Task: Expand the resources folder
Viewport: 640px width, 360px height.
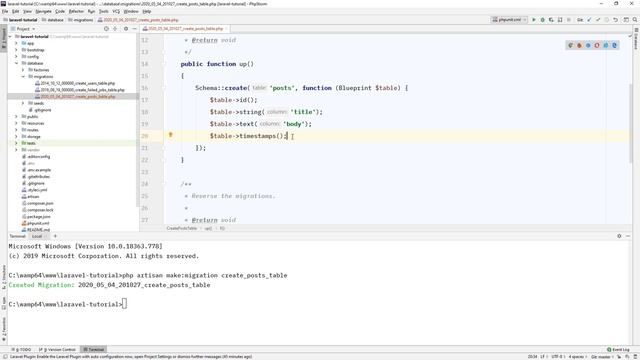Action: (x=16, y=123)
